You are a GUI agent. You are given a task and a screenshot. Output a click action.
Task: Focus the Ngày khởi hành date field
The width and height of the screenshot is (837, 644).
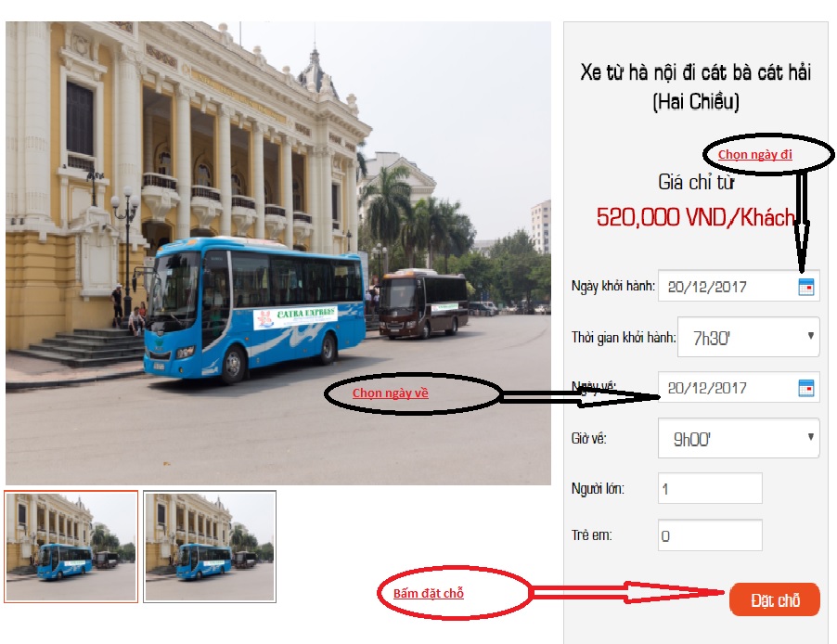click(x=739, y=287)
